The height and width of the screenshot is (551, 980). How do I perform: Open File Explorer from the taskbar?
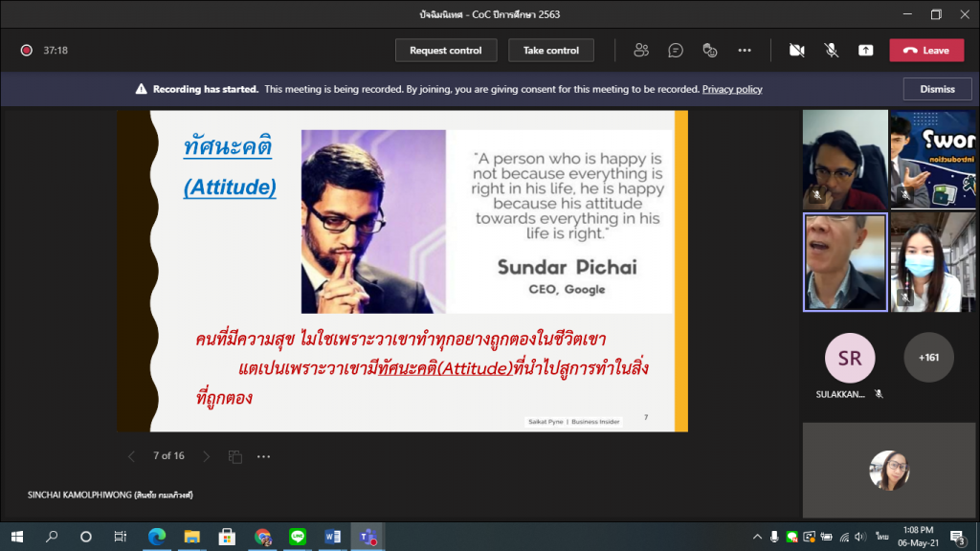pos(191,537)
